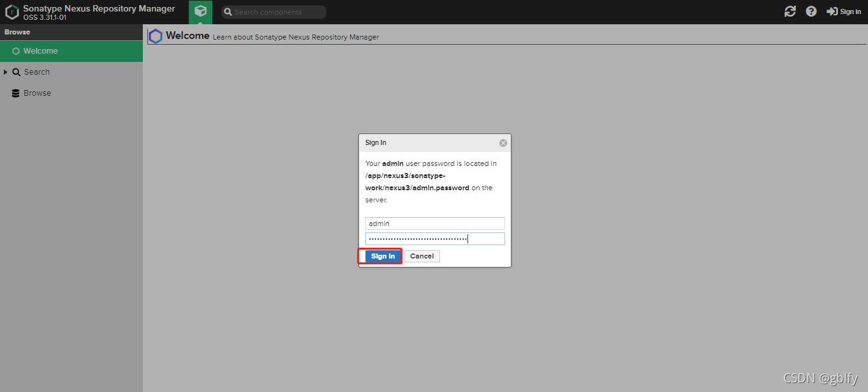Image resolution: width=868 pixels, height=392 pixels.
Task: Close the Sign In dialog
Action: tap(503, 143)
